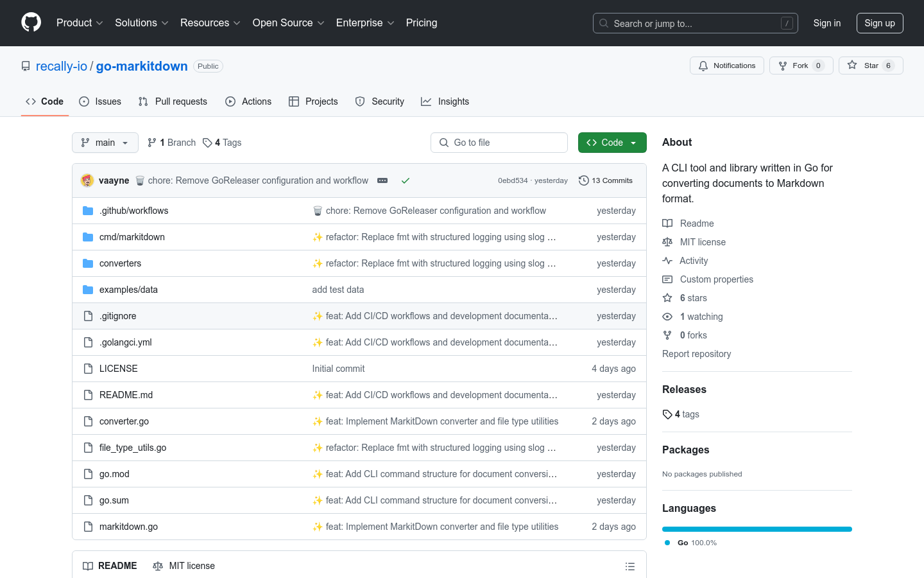
Task: Open the recally-io owner link
Action: pos(62,66)
